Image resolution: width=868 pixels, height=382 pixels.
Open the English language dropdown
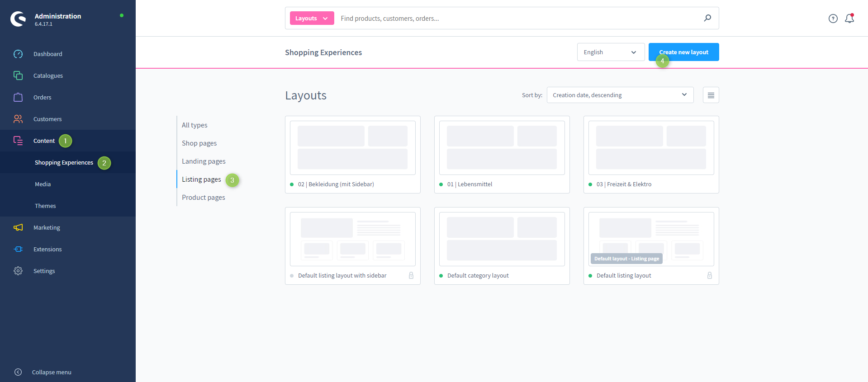[611, 52]
